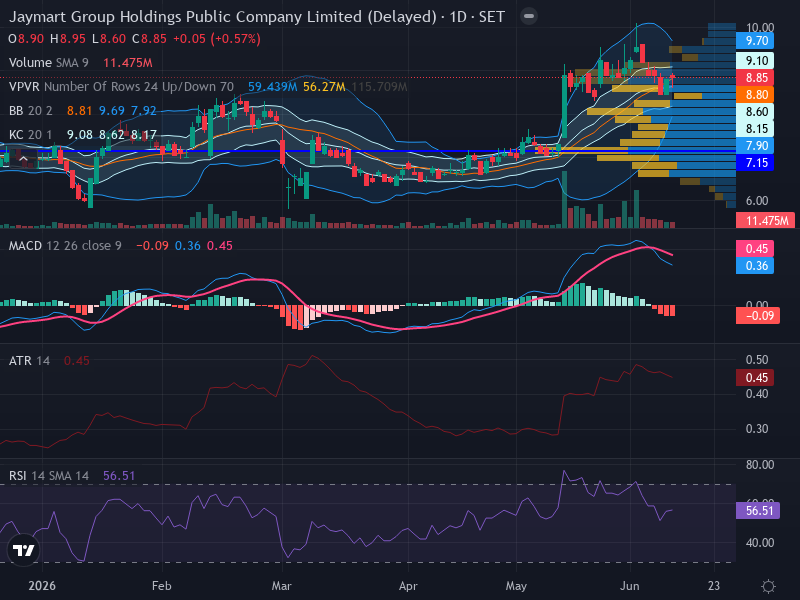Click the Jaymart Group Holdings symbol title
Viewport: 800px width, 600px height.
(257, 17)
